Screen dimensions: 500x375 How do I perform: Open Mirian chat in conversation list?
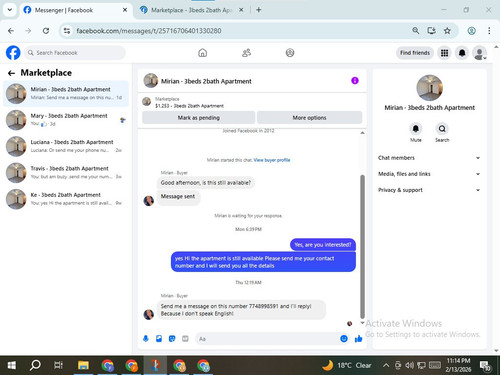66,94
